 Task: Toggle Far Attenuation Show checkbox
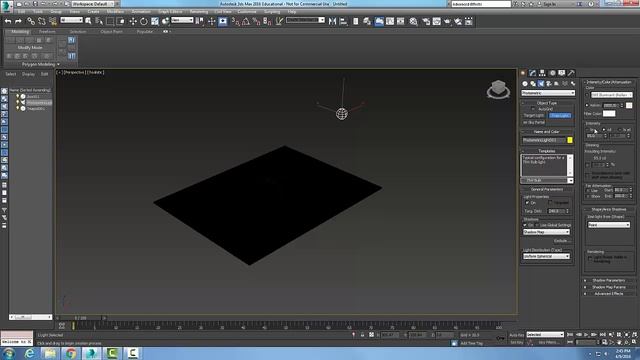pyautogui.click(x=588, y=196)
